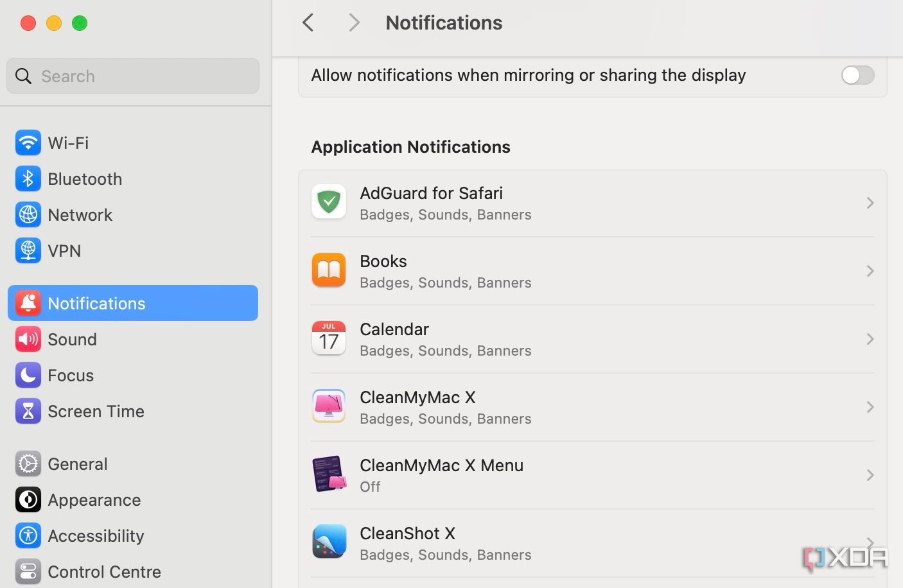Click 'Application Notifications' section heading
Viewport: 903px width, 588px height.
(x=410, y=147)
